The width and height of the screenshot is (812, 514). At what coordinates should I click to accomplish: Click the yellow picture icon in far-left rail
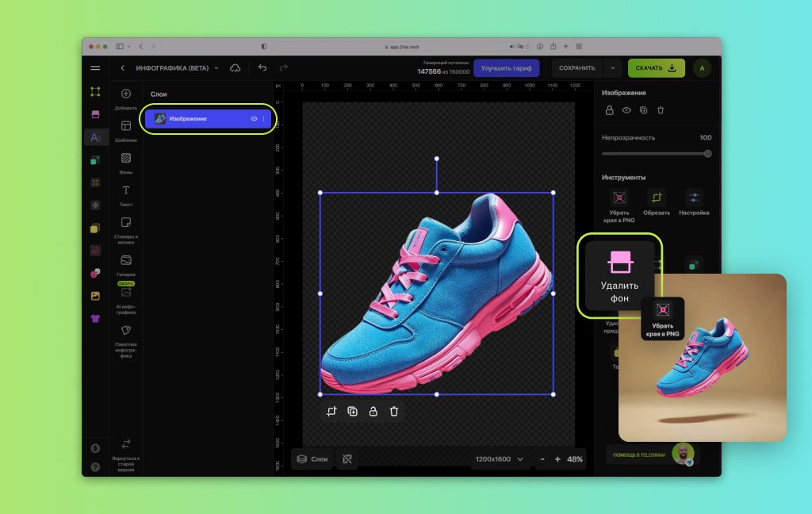(x=95, y=296)
